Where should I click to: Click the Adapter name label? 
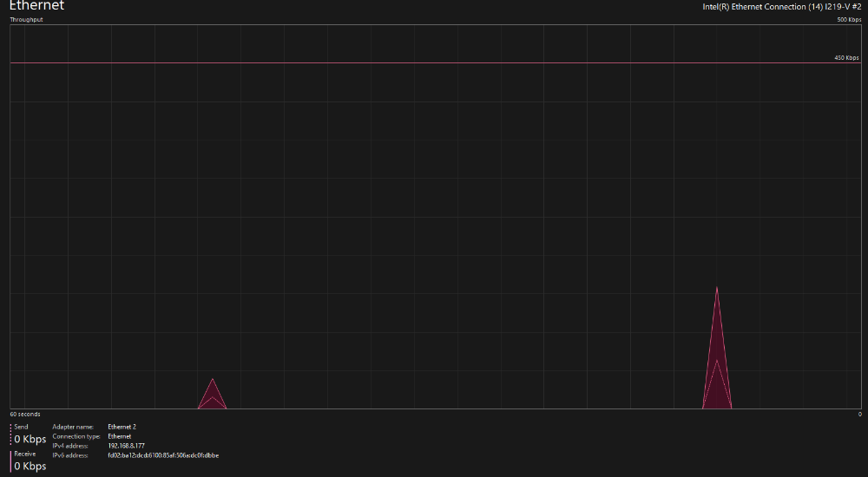click(x=73, y=428)
